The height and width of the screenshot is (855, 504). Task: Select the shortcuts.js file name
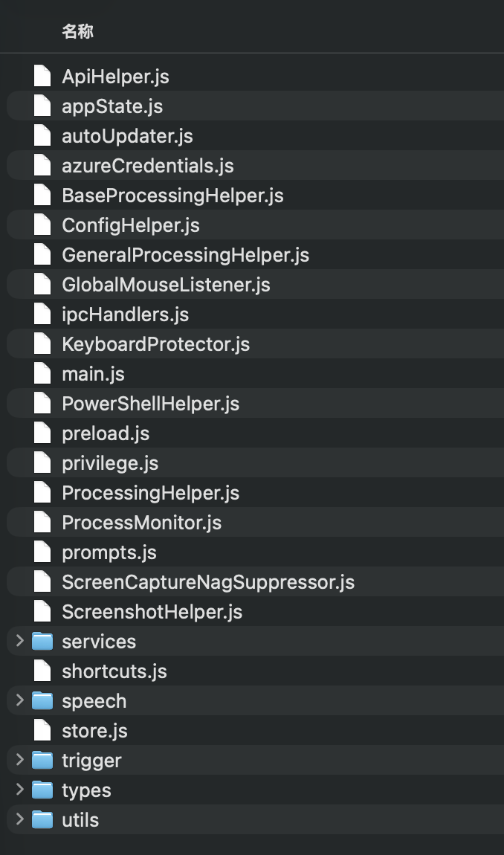114,671
